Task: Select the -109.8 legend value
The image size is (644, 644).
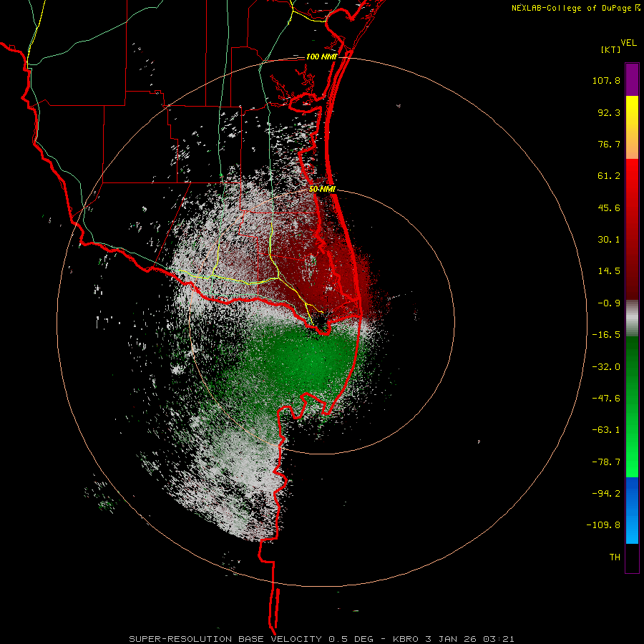Action: click(603, 525)
